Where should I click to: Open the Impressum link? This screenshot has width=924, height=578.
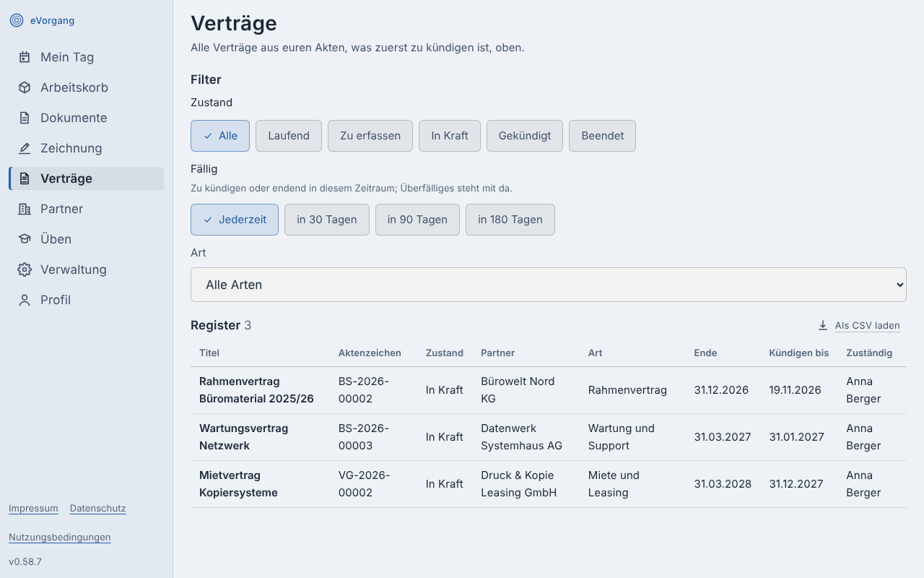33,509
